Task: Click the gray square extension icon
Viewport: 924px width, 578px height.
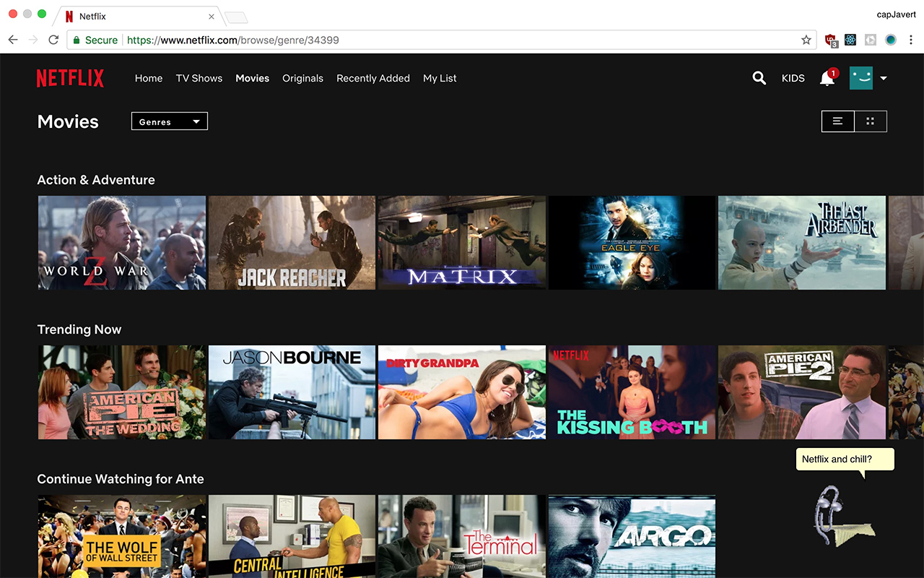Action: click(871, 40)
